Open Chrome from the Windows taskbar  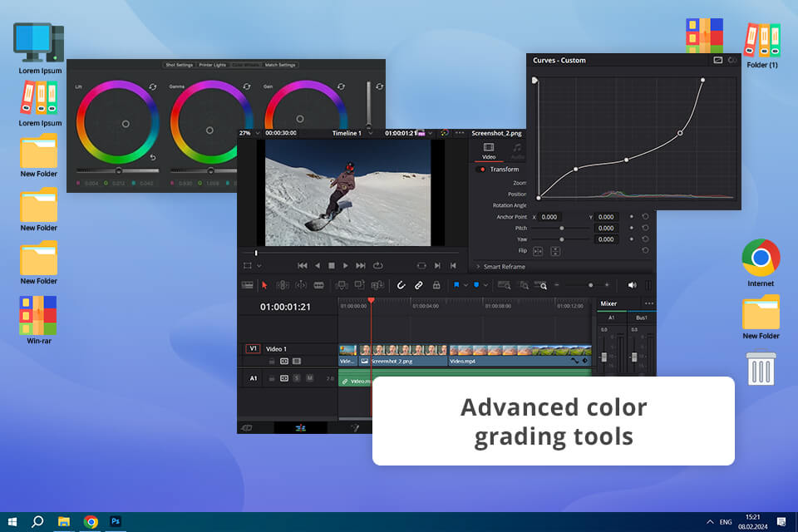[91, 521]
